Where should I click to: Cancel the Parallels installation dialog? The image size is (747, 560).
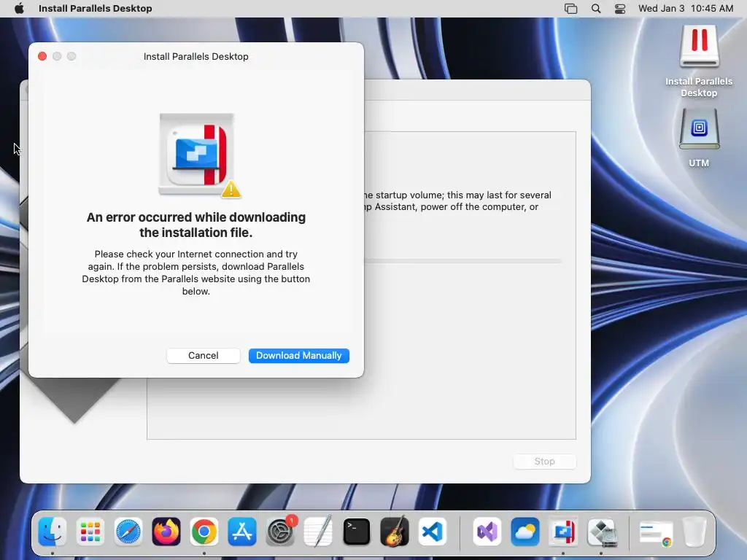(x=204, y=356)
